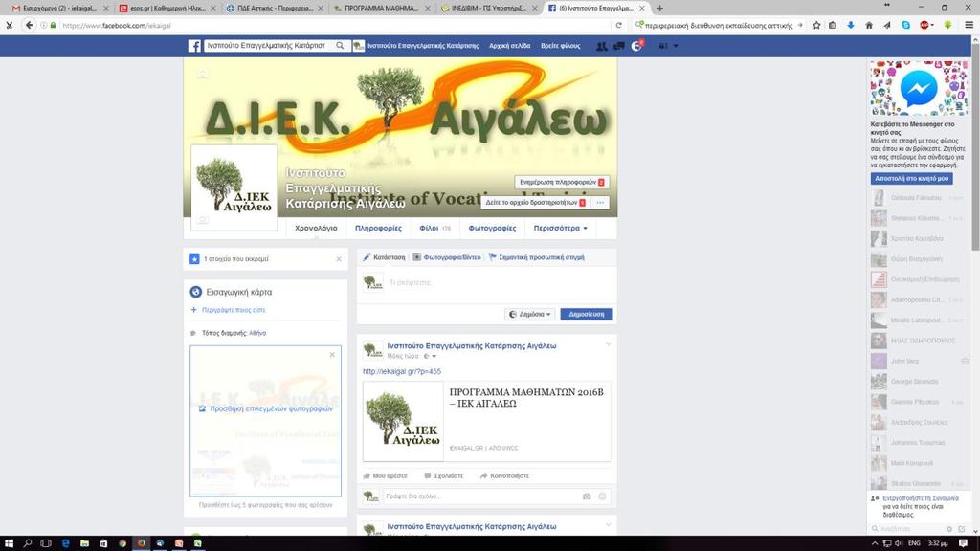The image size is (980, 551).
Task: Expand the Δημόσια audience selector
Action: pyautogui.click(x=530, y=314)
